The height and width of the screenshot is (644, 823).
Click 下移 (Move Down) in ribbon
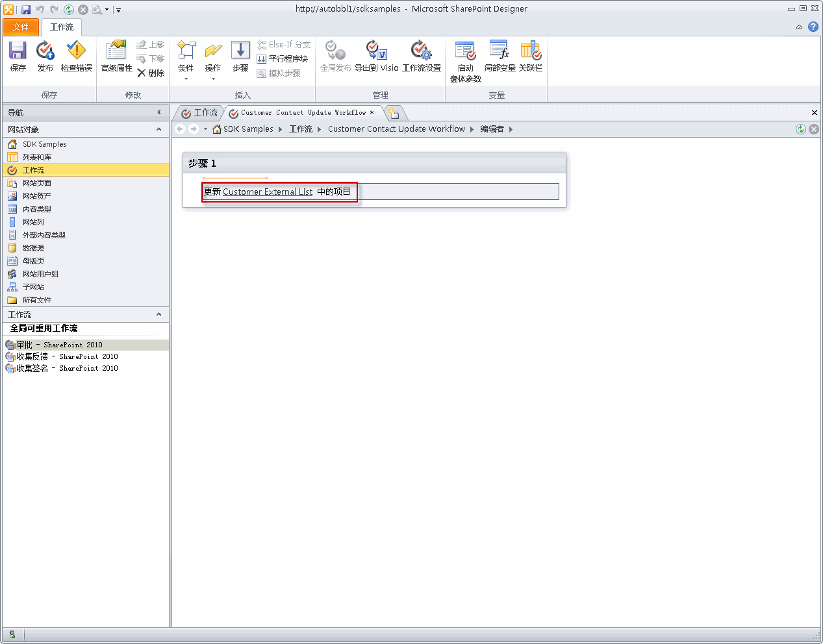150,58
